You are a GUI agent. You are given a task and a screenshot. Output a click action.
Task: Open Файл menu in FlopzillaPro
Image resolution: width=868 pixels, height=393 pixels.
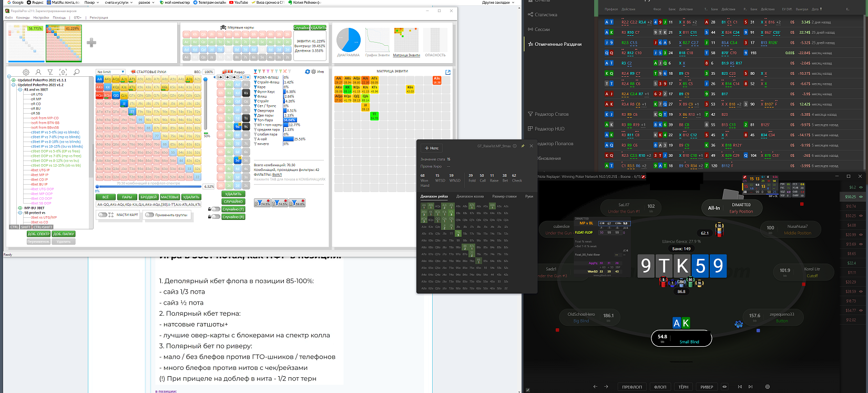point(9,17)
